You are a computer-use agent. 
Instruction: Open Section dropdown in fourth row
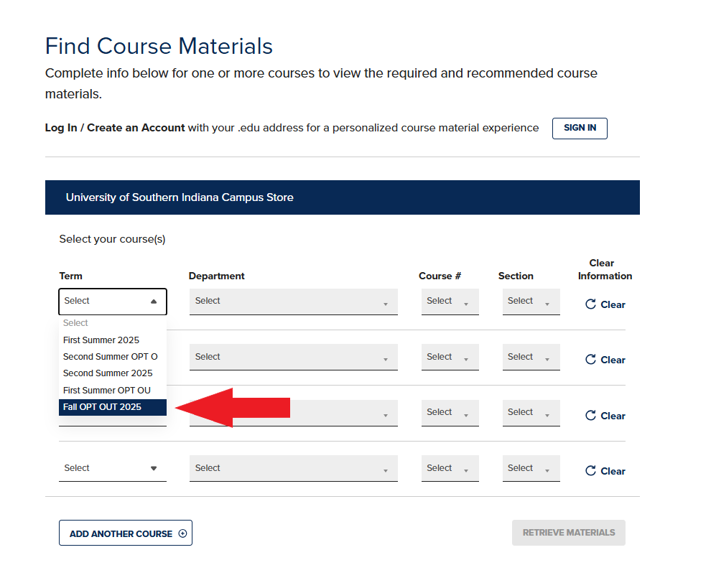click(x=530, y=468)
